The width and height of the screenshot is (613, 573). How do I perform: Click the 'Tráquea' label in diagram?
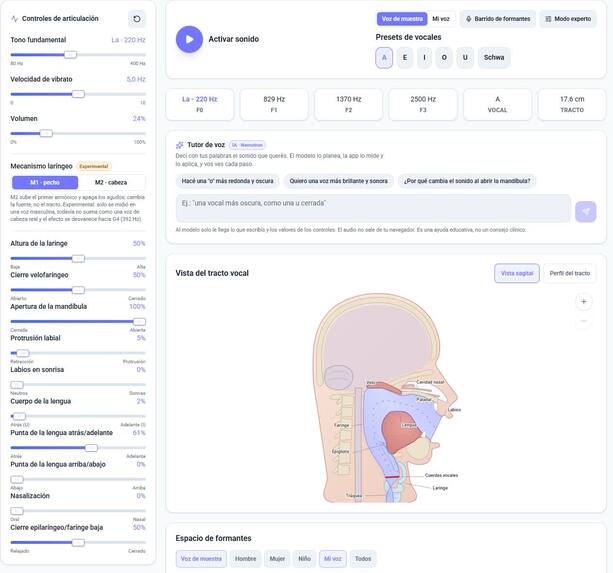click(x=354, y=496)
